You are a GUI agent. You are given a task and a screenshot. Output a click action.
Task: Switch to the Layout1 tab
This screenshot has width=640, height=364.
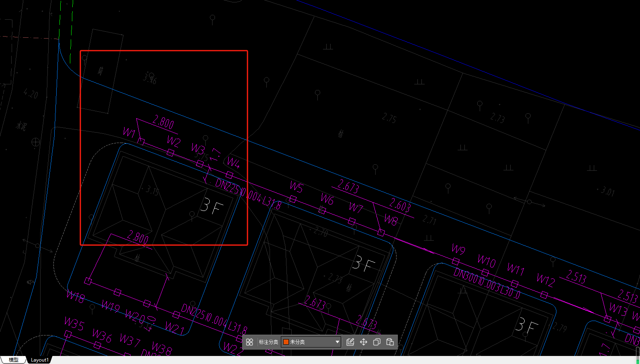(39, 360)
